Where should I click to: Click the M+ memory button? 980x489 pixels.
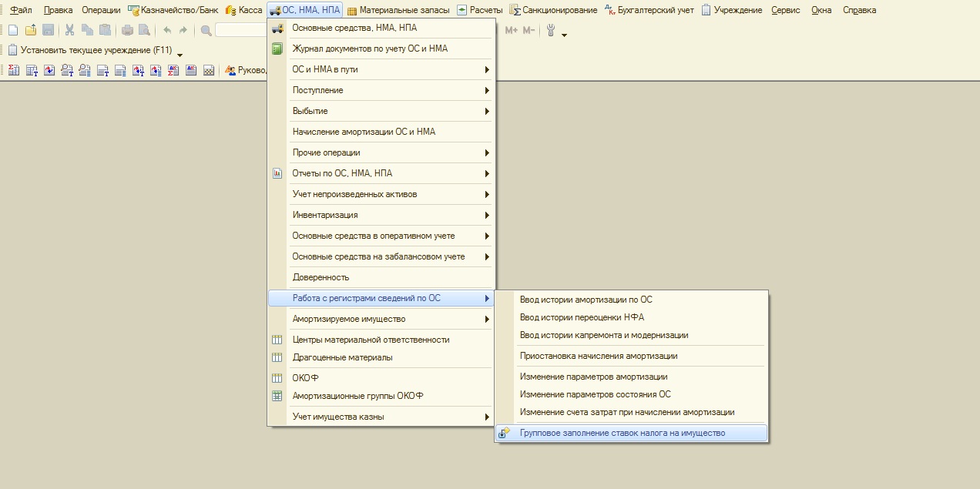click(x=512, y=30)
